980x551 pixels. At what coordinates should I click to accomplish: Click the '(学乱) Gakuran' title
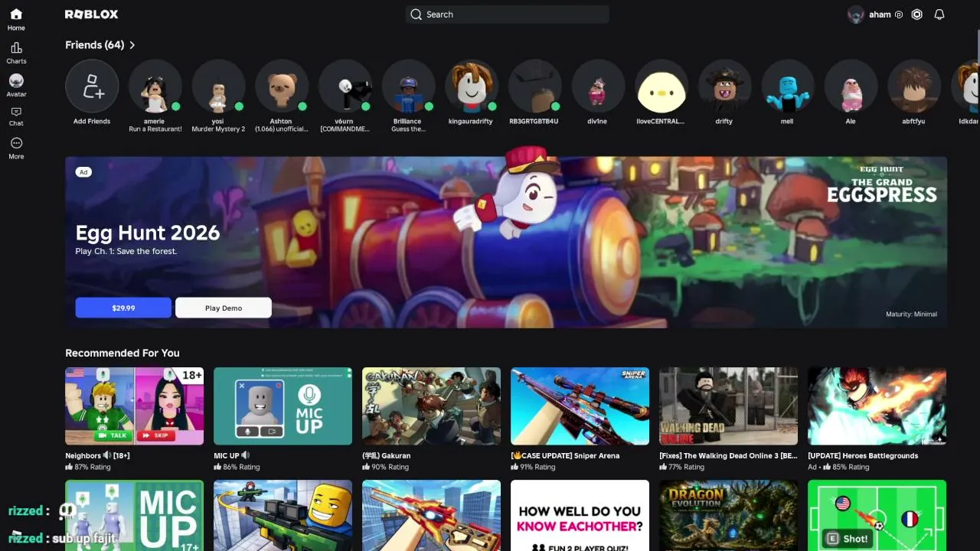click(x=387, y=455)
